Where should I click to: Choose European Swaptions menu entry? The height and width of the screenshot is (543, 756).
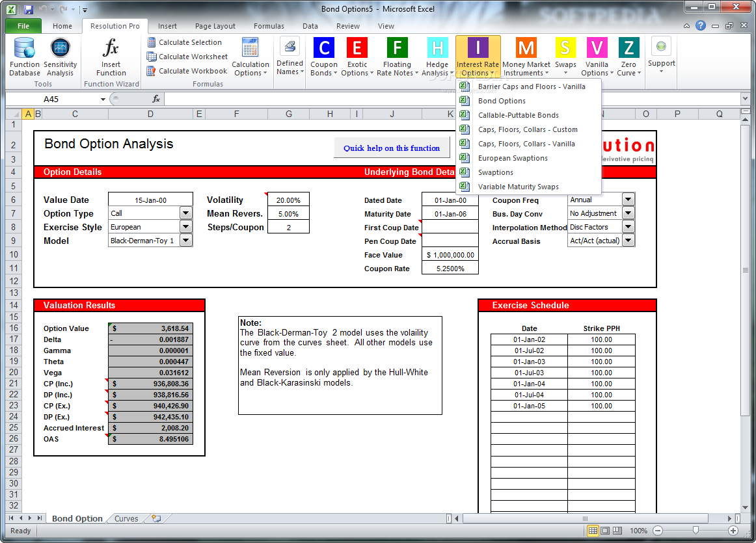pyautogui.click(x=528, y=158)
